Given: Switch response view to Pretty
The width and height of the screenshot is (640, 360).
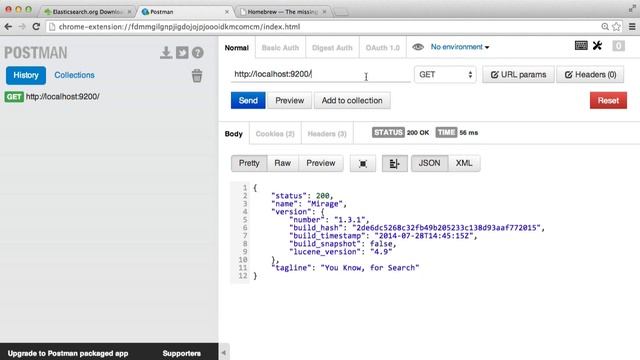Looking at the screenshot, I should 249,163.
